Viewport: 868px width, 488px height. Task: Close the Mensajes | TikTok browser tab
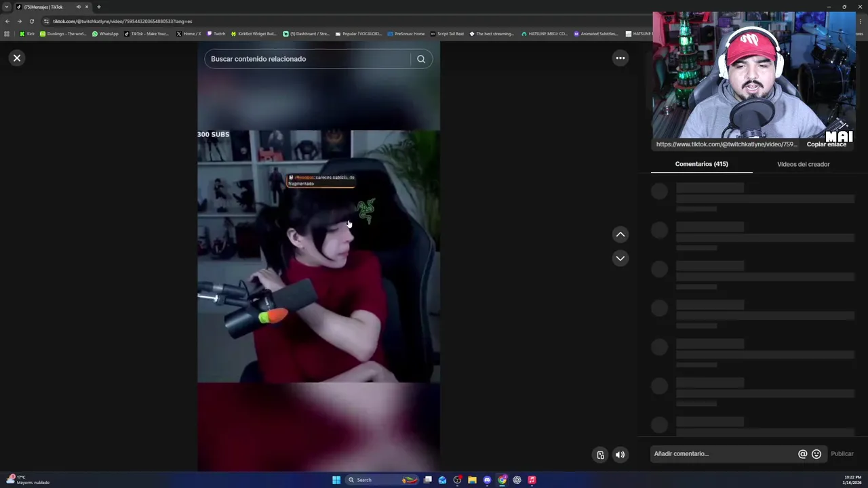[x=87, y=7]
